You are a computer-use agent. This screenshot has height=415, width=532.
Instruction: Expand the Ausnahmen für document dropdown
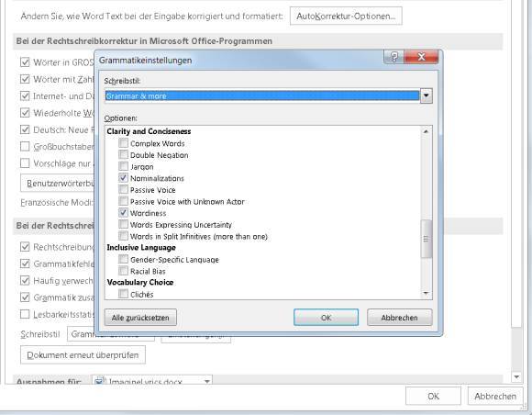pos(206,381)
